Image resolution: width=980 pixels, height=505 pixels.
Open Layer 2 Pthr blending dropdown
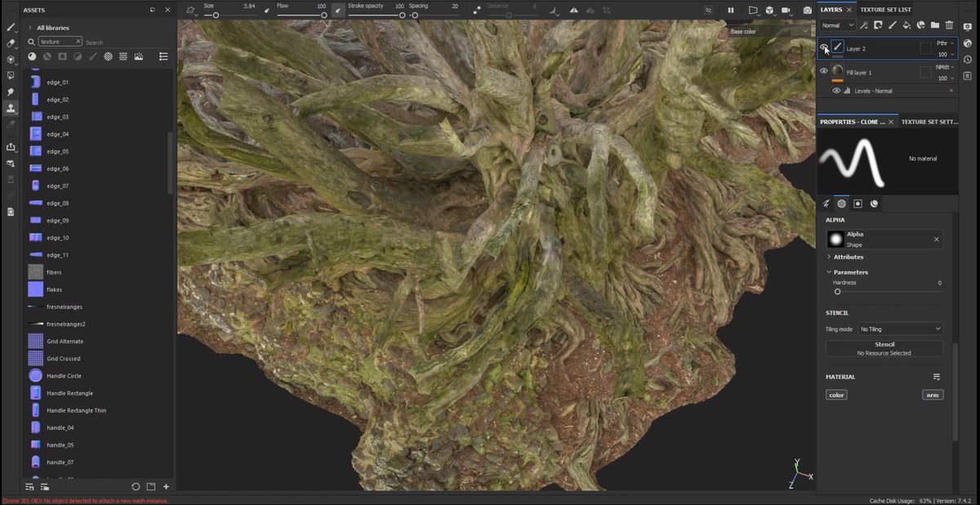click(x=945, y=43)
